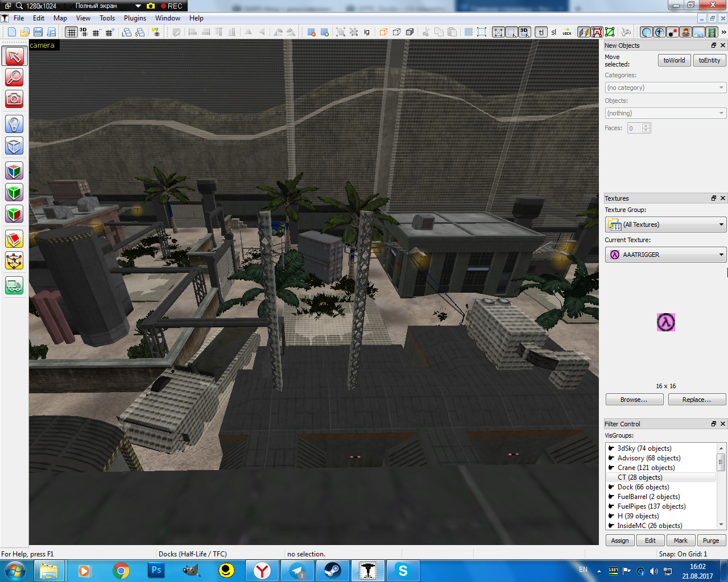
Task: Open the Objects dropdown
Action: pyautogui.click(x=665, y=113)
